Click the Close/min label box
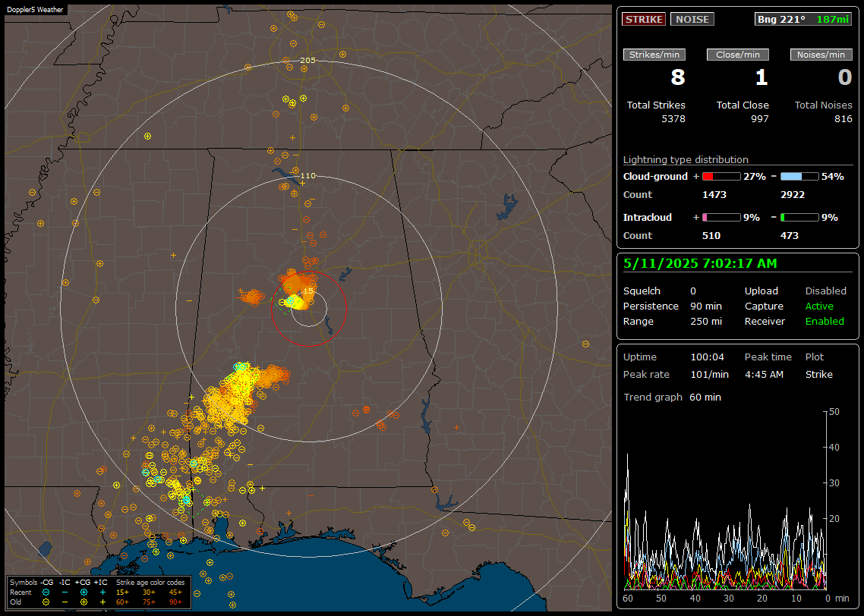864x616 pixels. point(738,55)
